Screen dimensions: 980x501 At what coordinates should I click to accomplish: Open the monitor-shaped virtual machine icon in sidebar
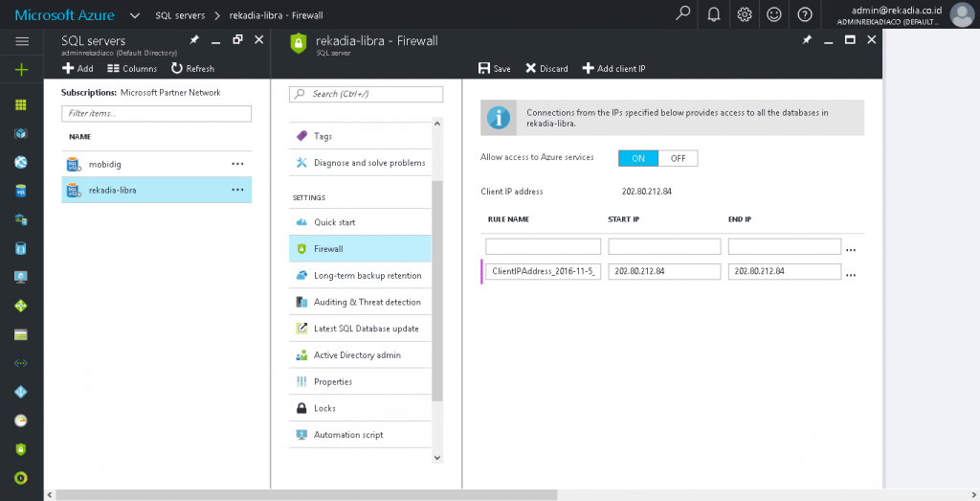click(x=21, y=277)
